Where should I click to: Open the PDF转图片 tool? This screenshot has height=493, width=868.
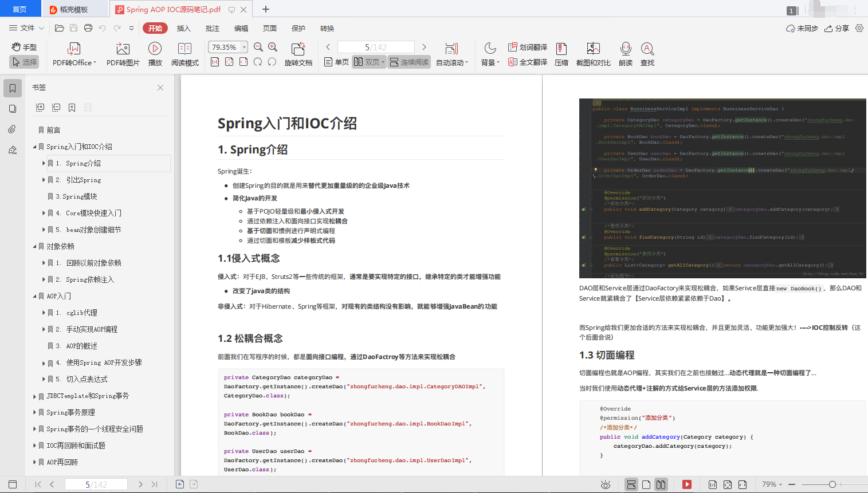(123, 49)
